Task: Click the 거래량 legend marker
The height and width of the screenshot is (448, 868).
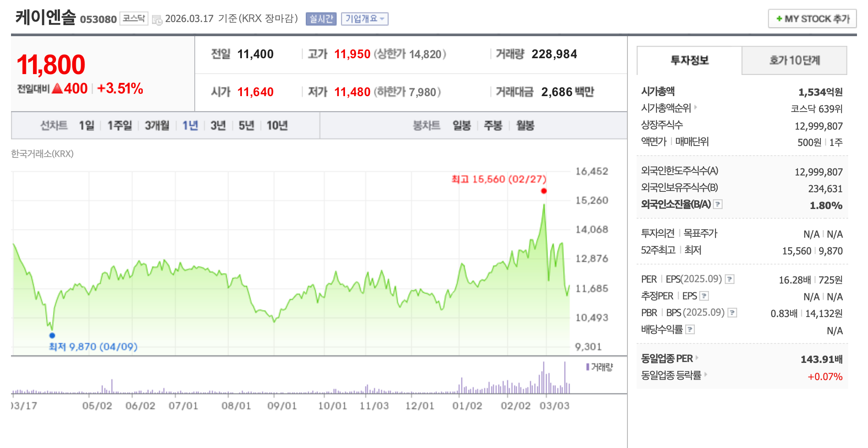Action: (588, 367)
